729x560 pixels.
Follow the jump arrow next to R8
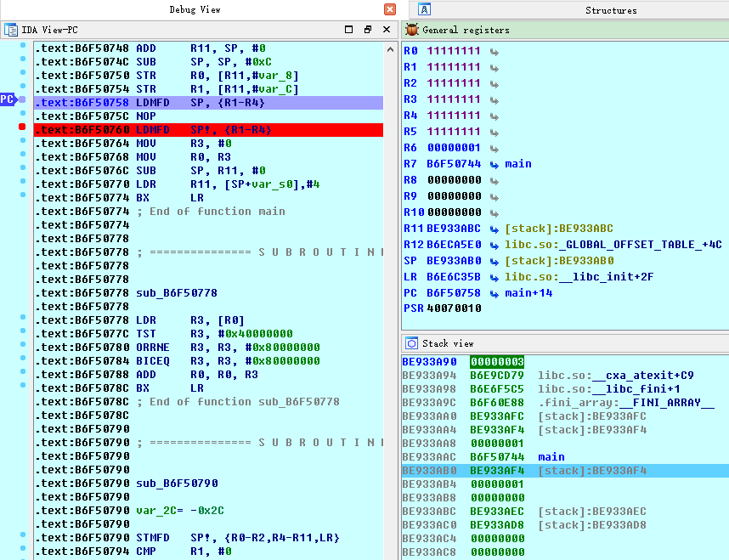point(494,181)
